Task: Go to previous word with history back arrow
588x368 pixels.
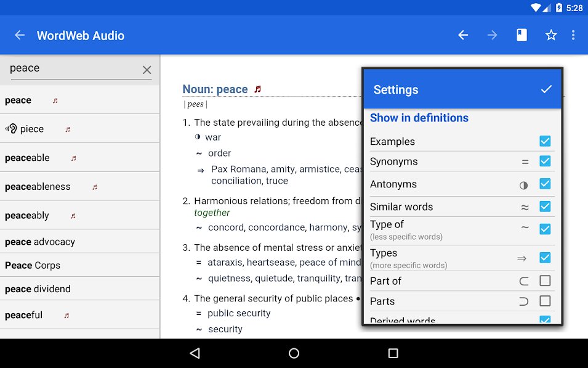Action: click(x=463, y=35)
